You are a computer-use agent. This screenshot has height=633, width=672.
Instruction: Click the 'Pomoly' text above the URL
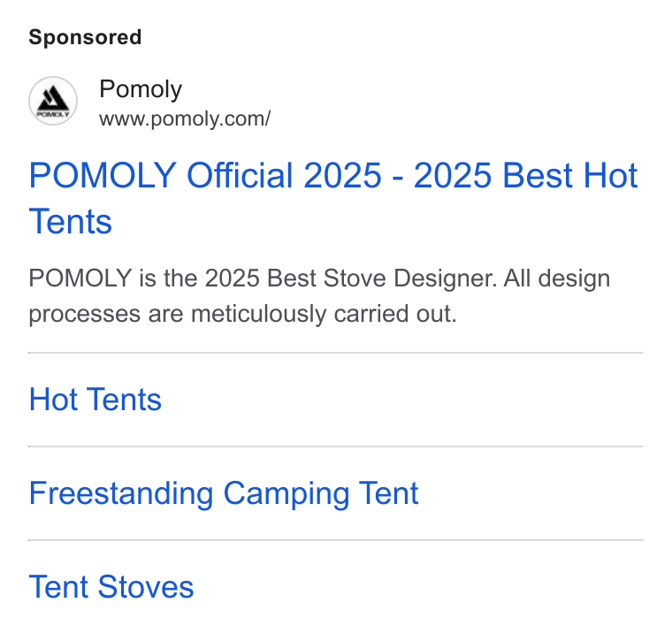pyautogui.click(x=141, y=89)
